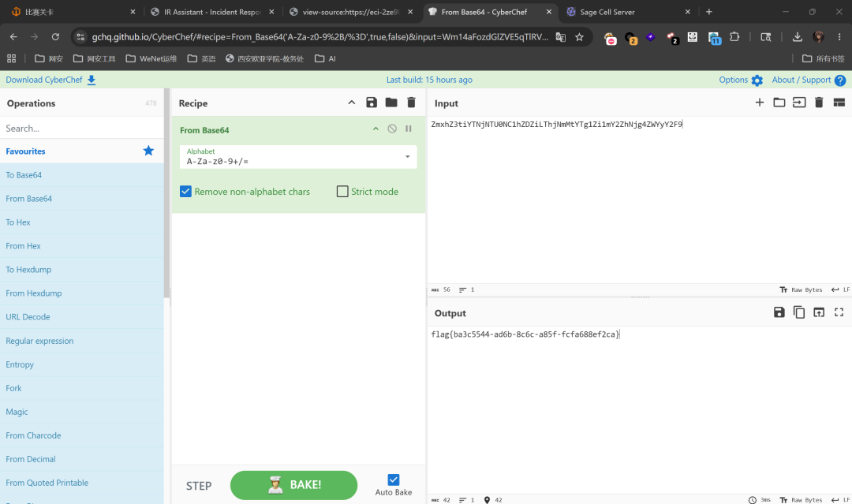
Task: Reset the pane layout
Action: (x=839, y=102)
